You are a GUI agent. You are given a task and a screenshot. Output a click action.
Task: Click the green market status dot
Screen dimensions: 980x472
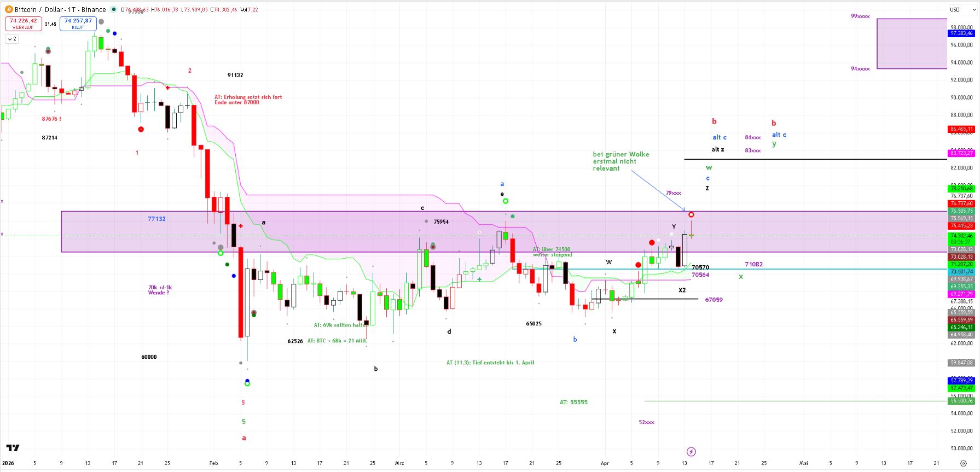(x=113, y=9)
